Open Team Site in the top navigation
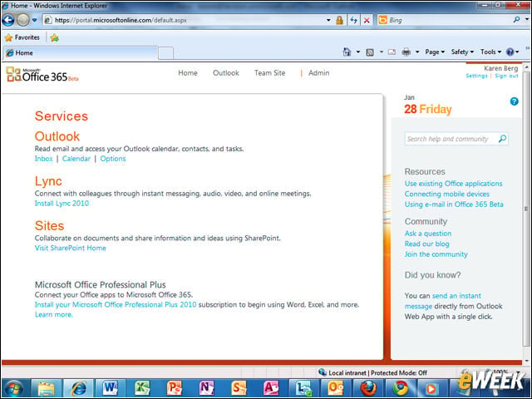This screenshot has height=399, width=532. [269, 73]
